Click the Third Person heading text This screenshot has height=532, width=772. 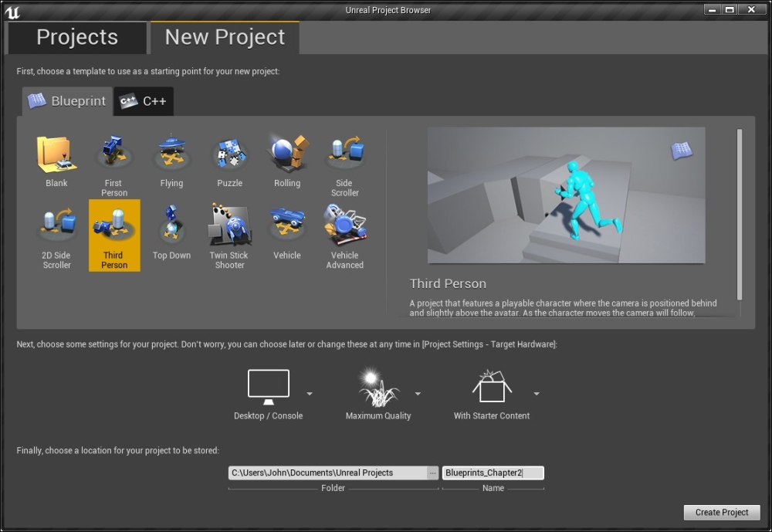[448, 283]
